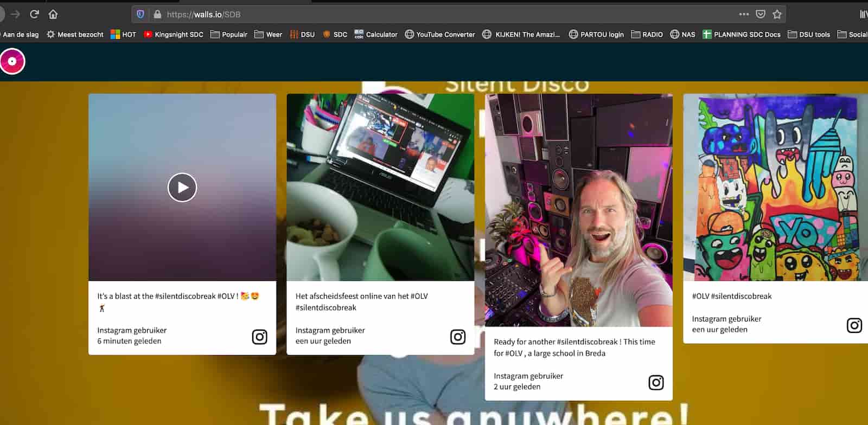Image resolution: width=868 pixels, height=425 pixels.
Task: Open the RADIO bookmark folder
Action: pos(647,34)
